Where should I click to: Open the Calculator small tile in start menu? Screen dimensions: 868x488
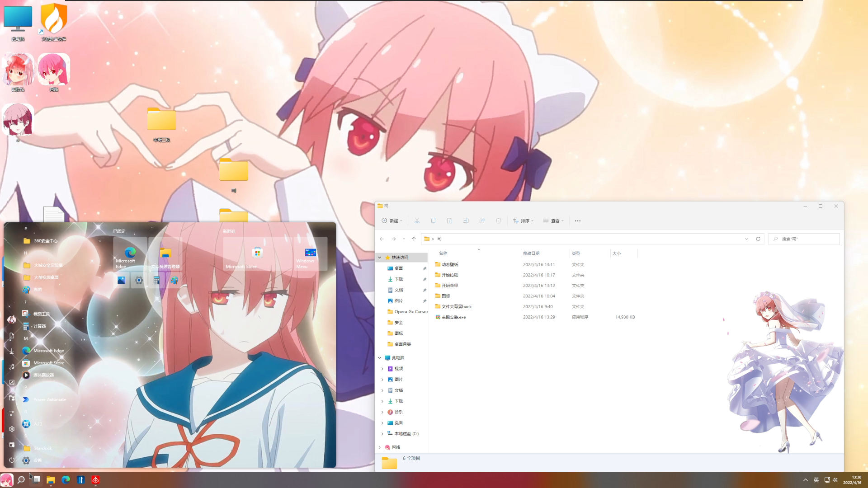pos(156,281)
